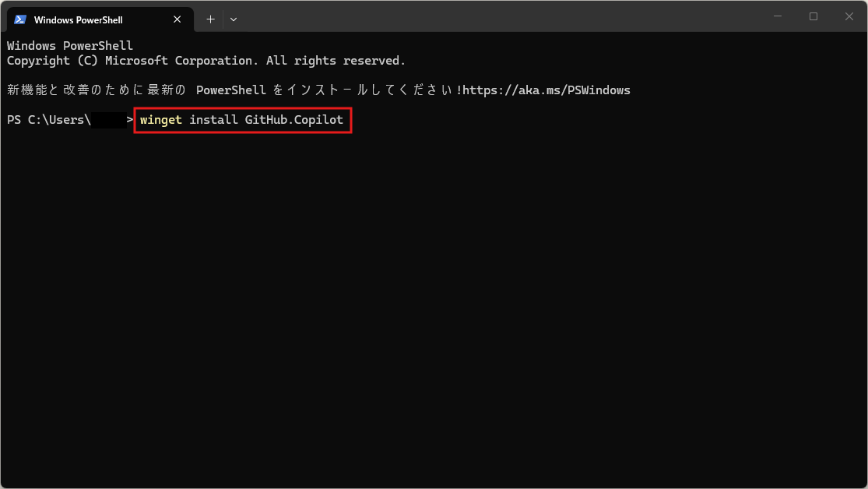The width and height of the screenshot is (868, 489).
Task: Expand the new tab profile dropdown
Action: (234, 19)
